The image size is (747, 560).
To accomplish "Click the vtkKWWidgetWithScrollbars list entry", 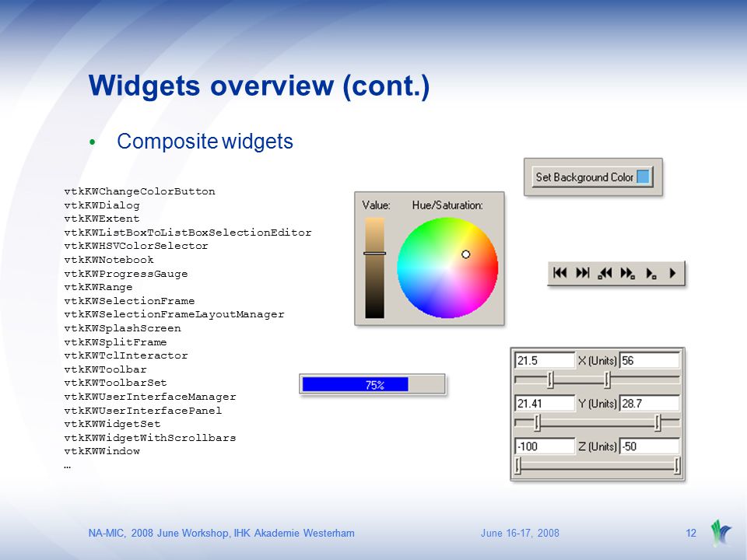I will 150,438.
